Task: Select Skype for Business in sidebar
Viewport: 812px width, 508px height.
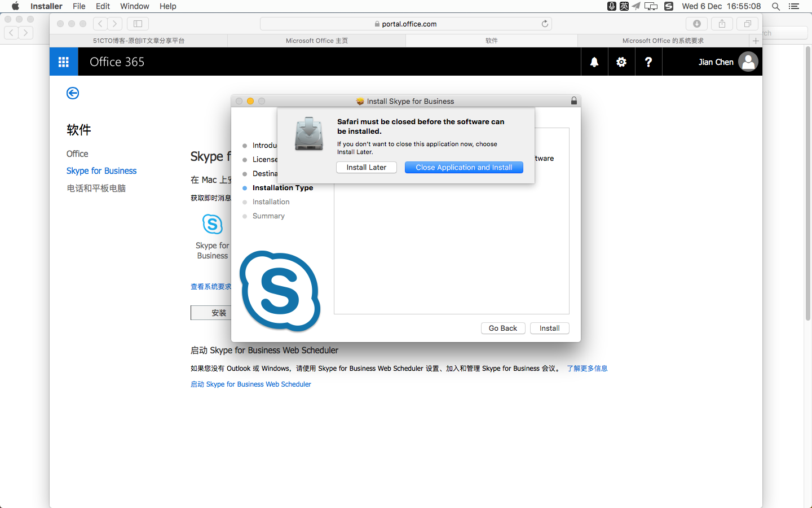Action: 101,170
